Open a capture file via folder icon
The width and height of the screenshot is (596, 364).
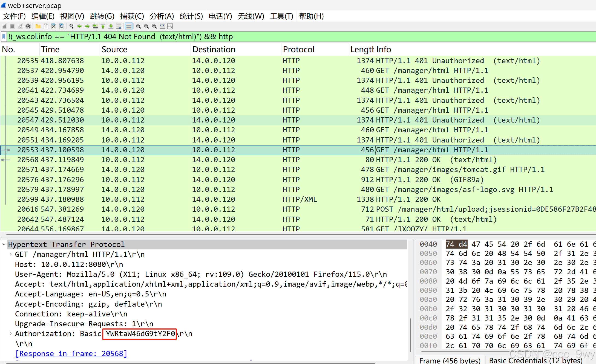[x=38, y=26]
